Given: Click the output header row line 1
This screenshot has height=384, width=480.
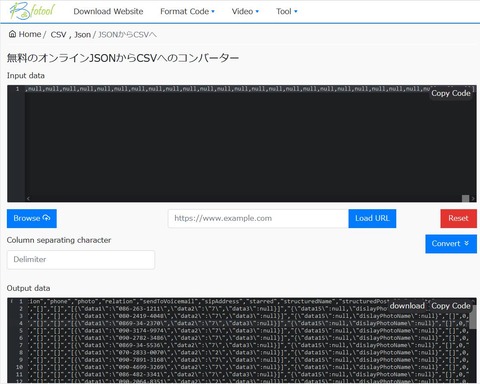Looking at the screenshot, I should coord(208,301).
